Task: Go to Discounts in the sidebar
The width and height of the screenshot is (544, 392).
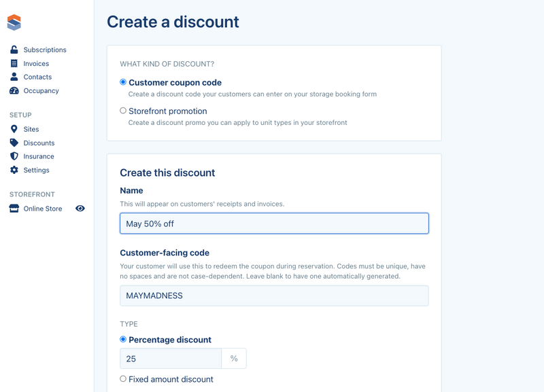Action: coord(39,143)
